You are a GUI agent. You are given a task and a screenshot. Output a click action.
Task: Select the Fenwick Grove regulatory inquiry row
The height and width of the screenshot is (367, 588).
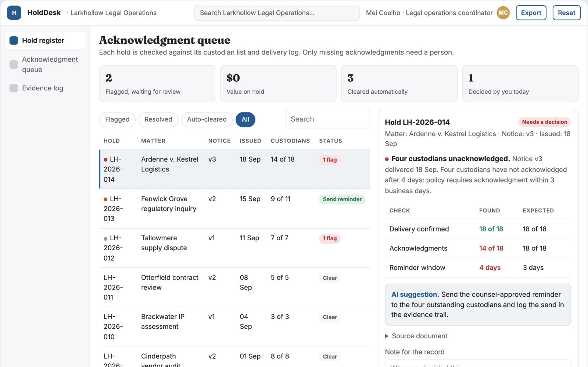tap(234, 209)
